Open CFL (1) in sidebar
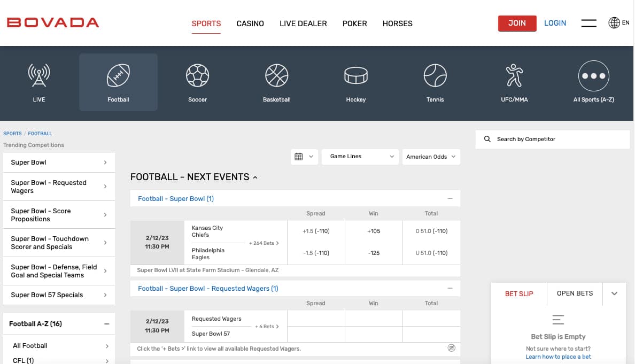The image size is (635, 364). [59, 360]
